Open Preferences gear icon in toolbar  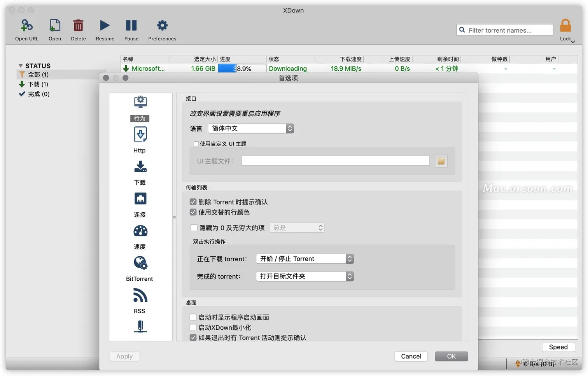tap(162, 26)
